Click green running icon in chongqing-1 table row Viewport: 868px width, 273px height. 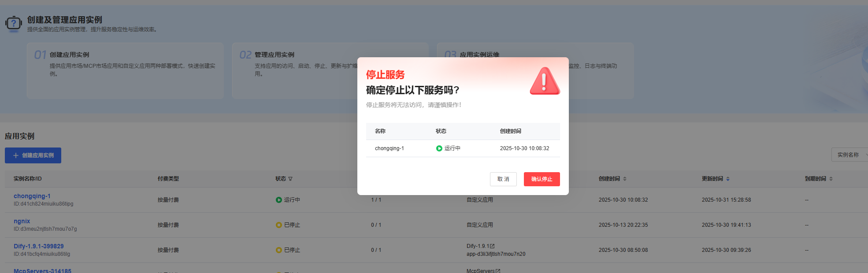278,200
